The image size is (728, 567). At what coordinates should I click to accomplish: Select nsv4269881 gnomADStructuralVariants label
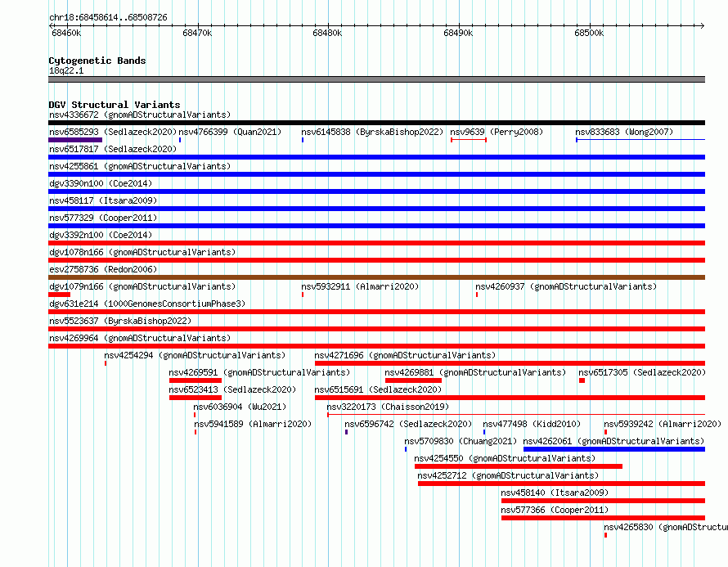click(x=475, y=372)
